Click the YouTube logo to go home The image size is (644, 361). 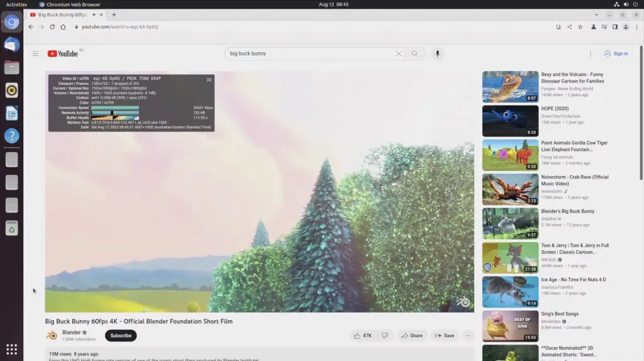(62, 53)
